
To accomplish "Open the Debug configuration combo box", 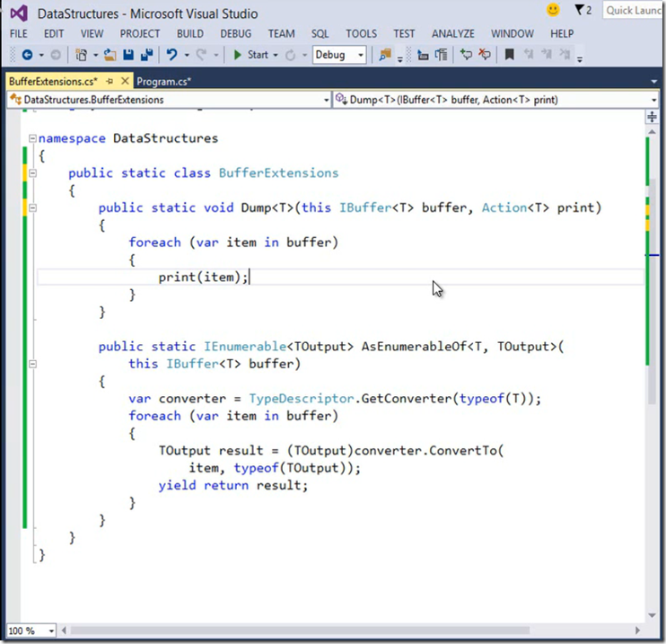I will click(x=339, y=55).
